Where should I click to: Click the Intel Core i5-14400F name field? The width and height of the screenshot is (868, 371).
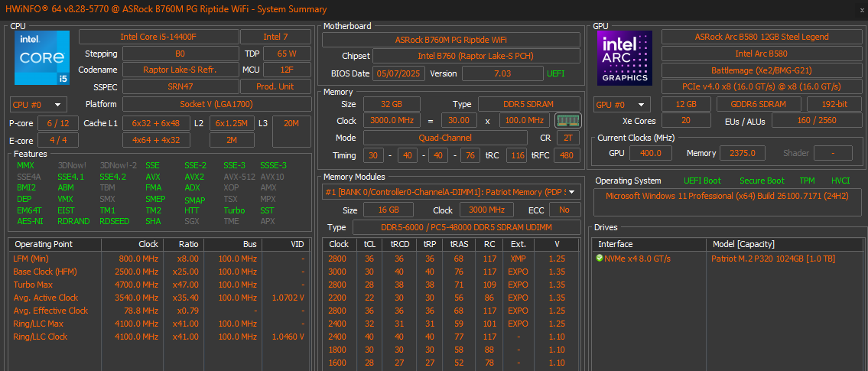(x=158, y=37)
